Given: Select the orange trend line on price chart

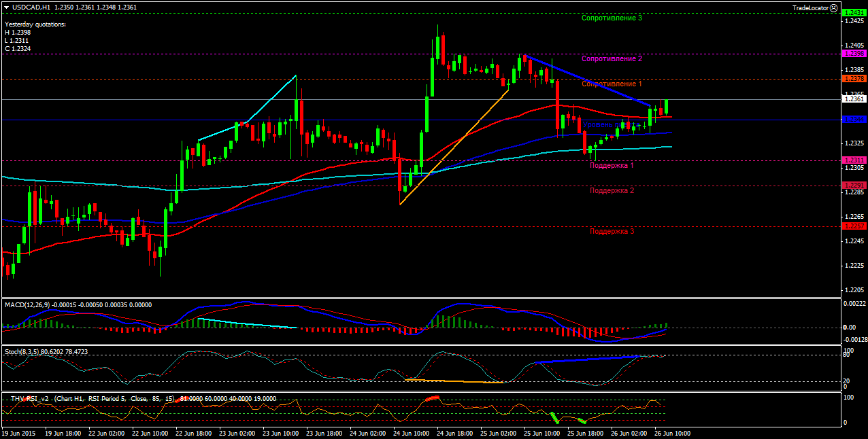Looking at the screenshot, I should (x=454, y=147).
